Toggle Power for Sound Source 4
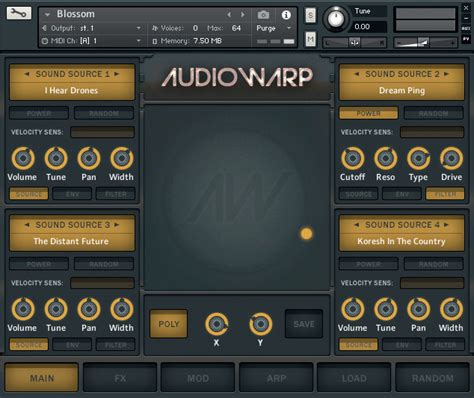This screenshot has width=474, height=398. pyautogui.click(x=368, y=264)
